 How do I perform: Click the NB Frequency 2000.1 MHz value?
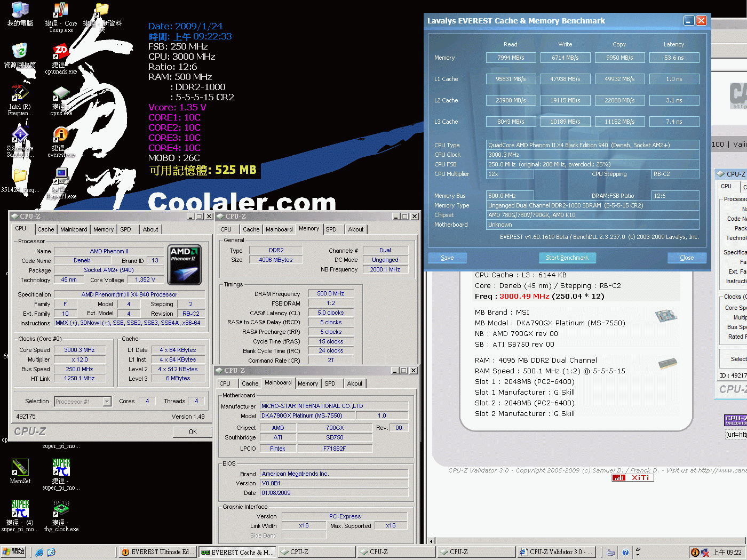pyautogui.click(x=385, y=269)
